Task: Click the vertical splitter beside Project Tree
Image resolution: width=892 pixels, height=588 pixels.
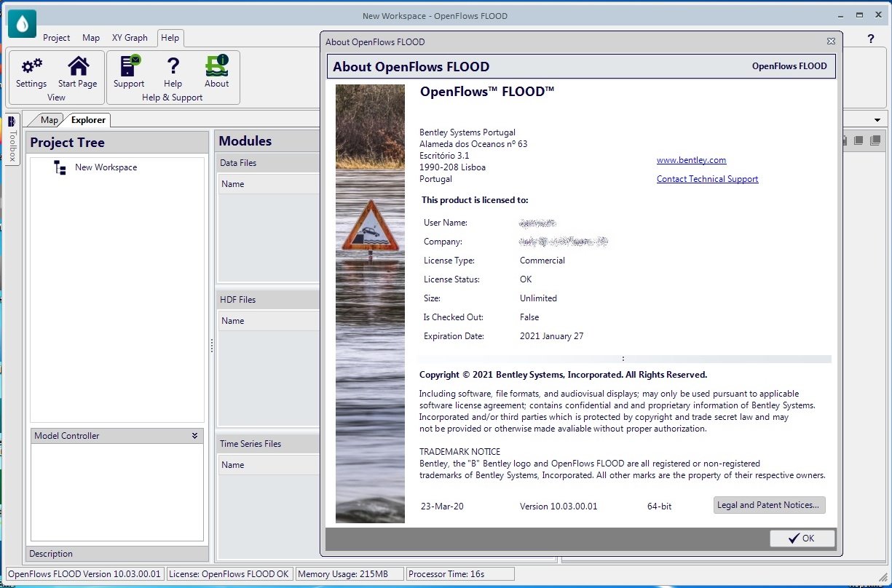Action: [x=212, y=345]
